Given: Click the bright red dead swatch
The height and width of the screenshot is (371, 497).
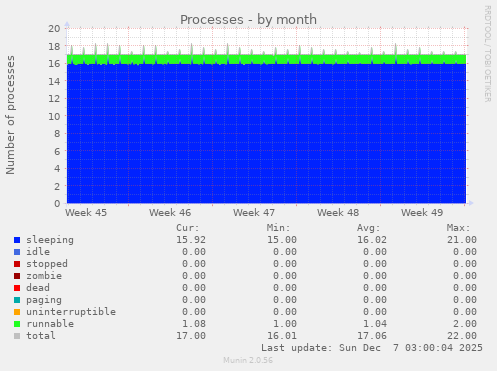Looking at the screenshot, I should pos(17,288).
